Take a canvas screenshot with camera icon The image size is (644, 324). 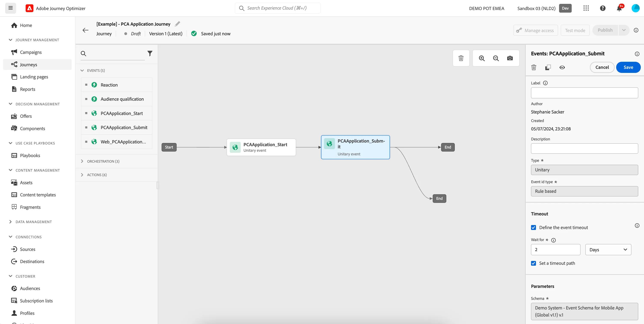[x=510, y=58]
